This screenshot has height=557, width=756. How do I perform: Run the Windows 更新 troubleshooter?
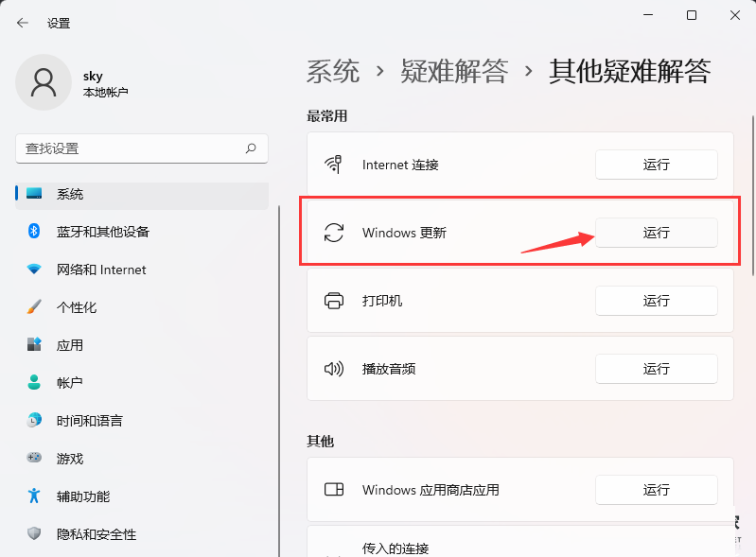(x=657, y=233)
